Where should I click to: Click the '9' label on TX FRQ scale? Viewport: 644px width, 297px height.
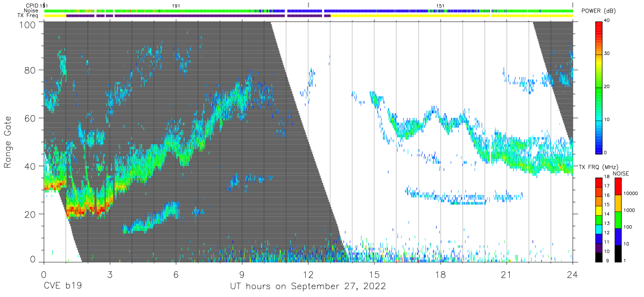607,260
